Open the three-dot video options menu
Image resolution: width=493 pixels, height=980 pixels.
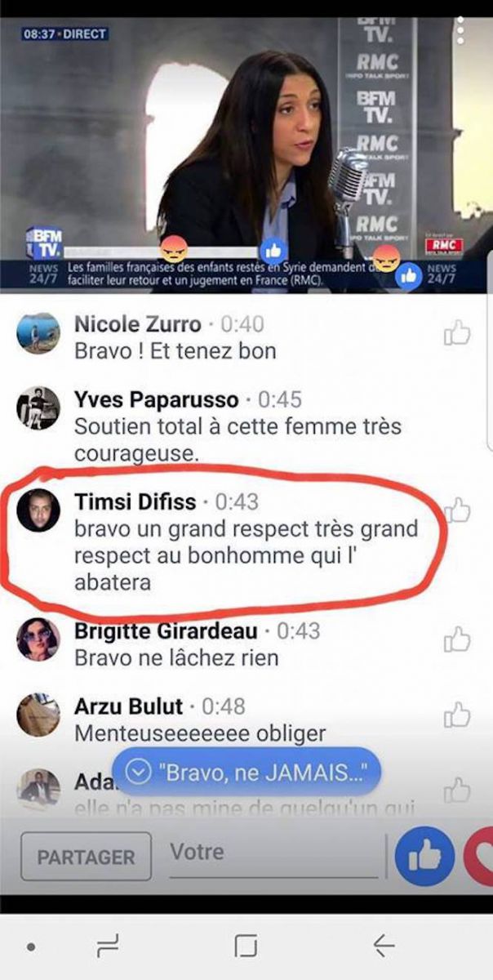(461, 29)
